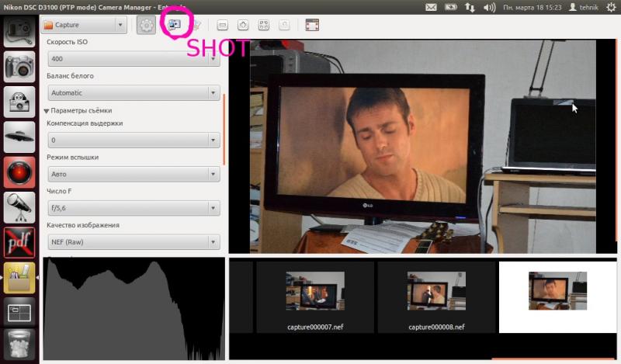Click the zoom in toolbar icon

click(x=243, y=25)
